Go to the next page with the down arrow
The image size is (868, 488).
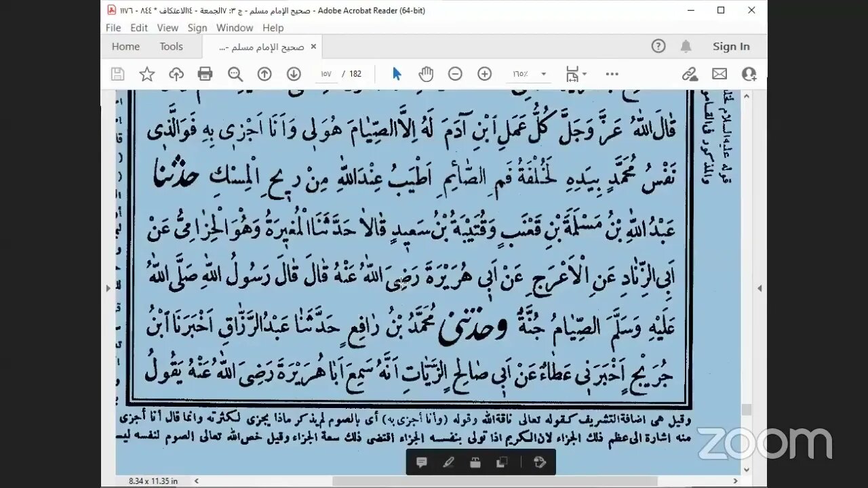click(x=294, y=74)
